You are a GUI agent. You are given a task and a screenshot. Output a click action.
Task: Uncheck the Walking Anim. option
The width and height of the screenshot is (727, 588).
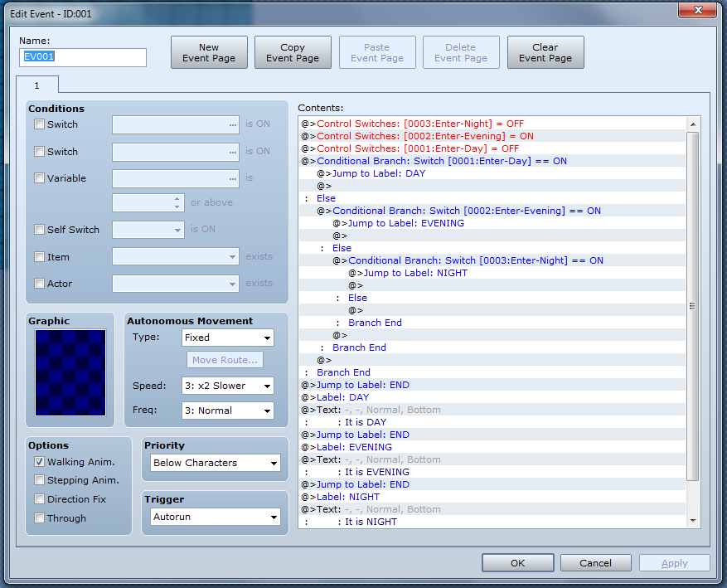point(39,462)
